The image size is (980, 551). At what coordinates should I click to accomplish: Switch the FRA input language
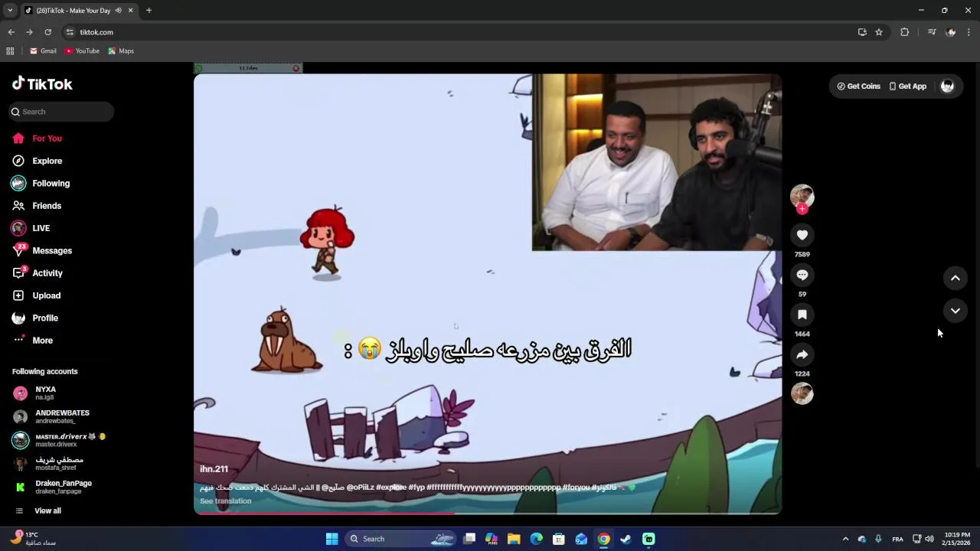pyautogui.click(x=897, y=539)
